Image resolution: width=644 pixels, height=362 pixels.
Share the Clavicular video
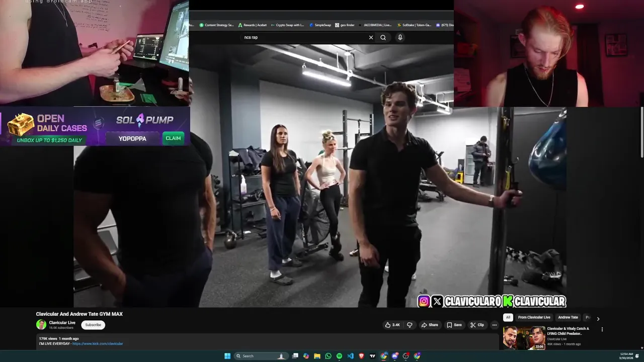coord(430,325)
